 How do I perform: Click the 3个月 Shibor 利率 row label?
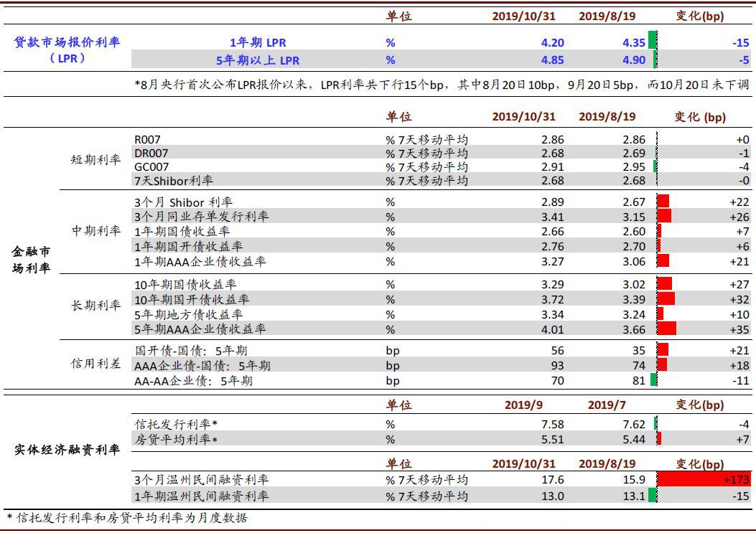pyautogui.click(x=183, y=202)
